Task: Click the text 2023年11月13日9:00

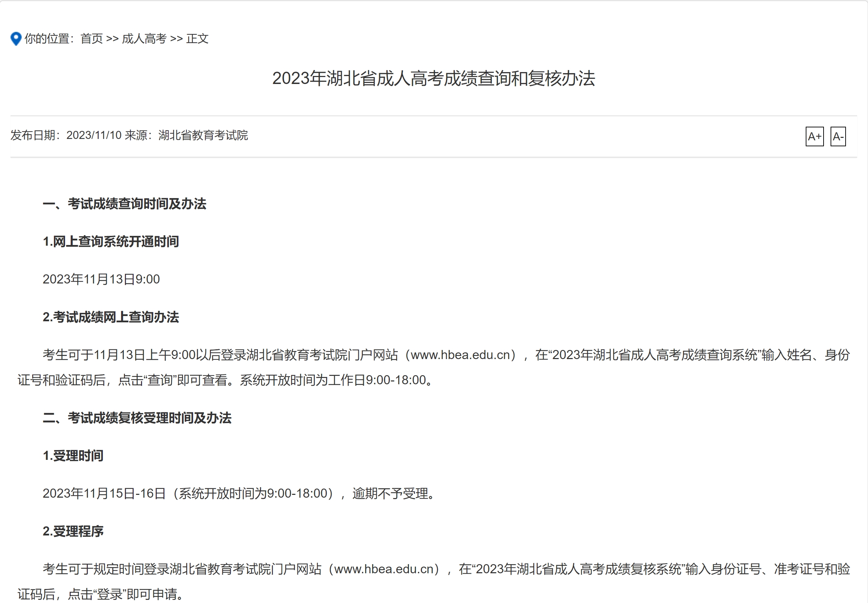Action: pos(101,279)
